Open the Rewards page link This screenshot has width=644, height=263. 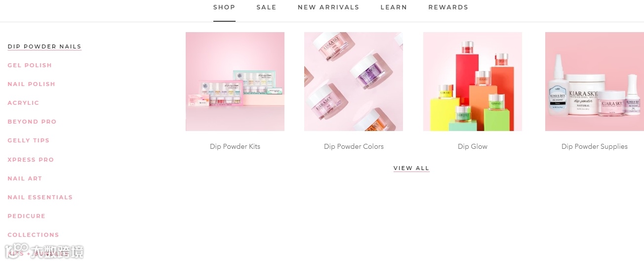[x=448, y=7]
